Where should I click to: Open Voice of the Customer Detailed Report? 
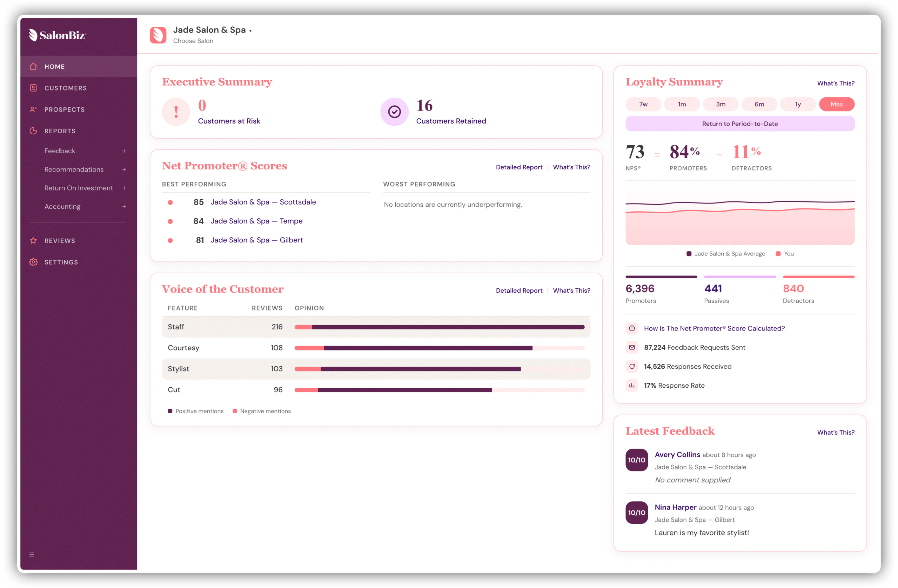[x=519, y=290]
